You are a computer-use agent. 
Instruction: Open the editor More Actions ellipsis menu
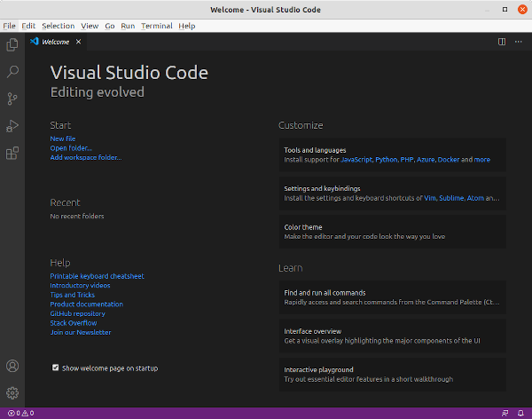click(x=519, y=41)
